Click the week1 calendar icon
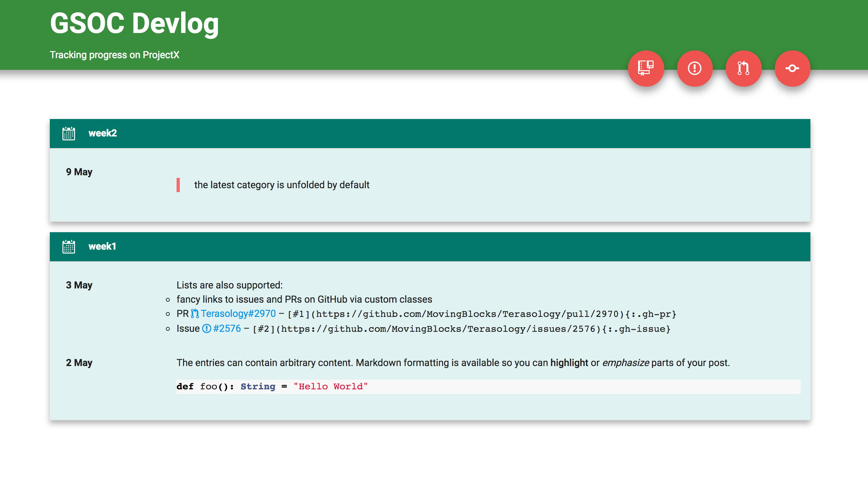The width and height of the screenshot is (868, 498). click(69, 247)
